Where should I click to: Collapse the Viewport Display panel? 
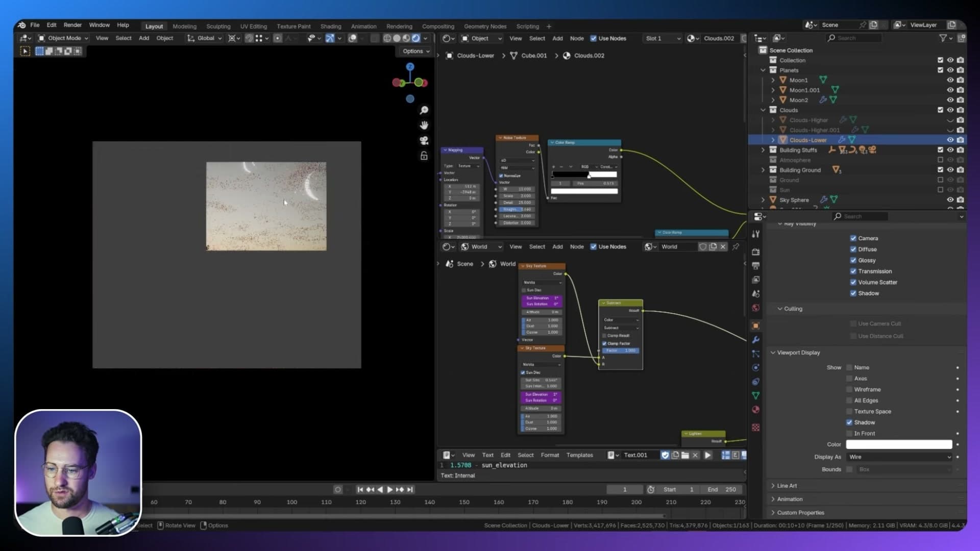coord(798,353)
